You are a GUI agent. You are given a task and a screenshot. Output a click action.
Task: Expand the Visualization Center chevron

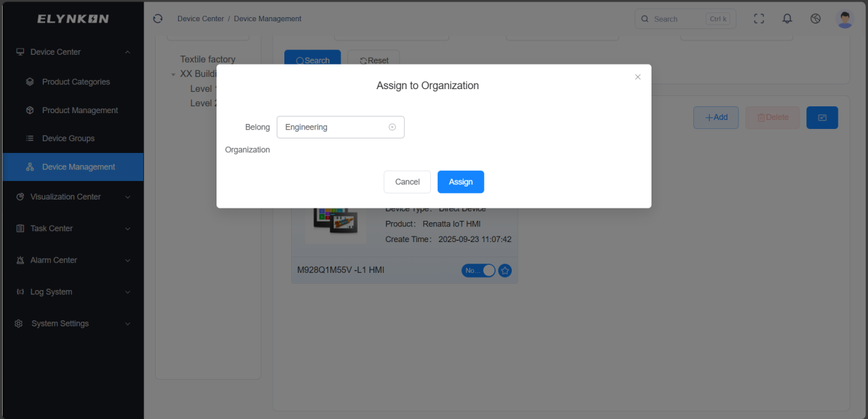127,197
